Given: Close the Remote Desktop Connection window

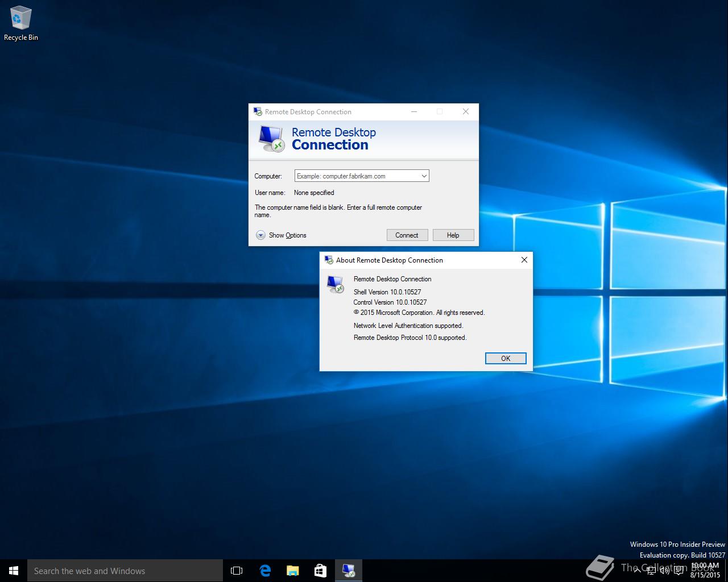Looking at the screenshot, I should (x=466, y=111).
